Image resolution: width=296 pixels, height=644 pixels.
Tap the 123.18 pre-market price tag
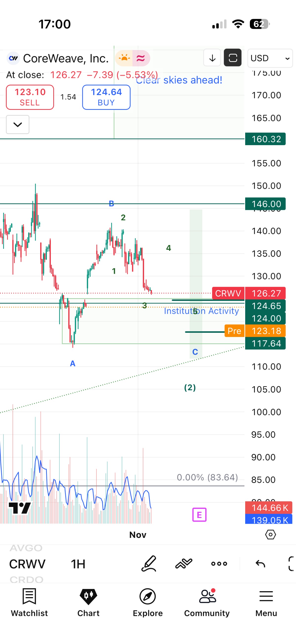point(265,331)
